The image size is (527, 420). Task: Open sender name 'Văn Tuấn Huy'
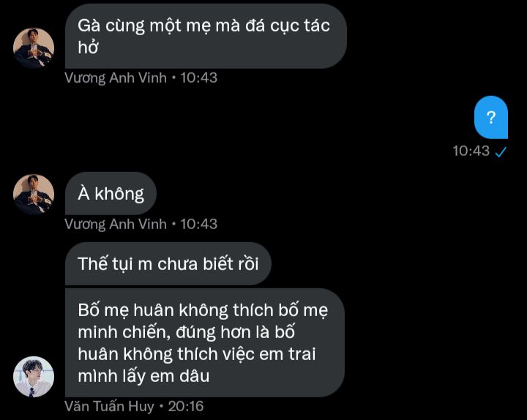tap(109, 407)
